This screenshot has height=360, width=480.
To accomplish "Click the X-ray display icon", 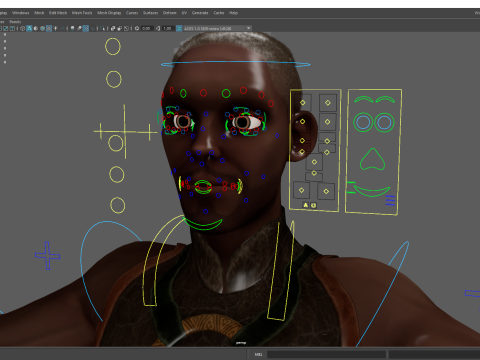I will point(113,28).
